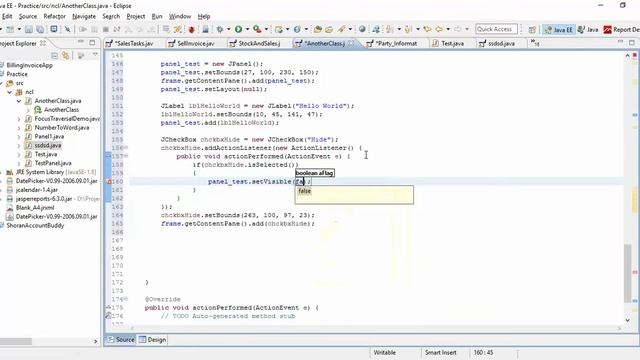640x360 pixels.
Task: Open the Help menu
Action: tap(204, 16)
